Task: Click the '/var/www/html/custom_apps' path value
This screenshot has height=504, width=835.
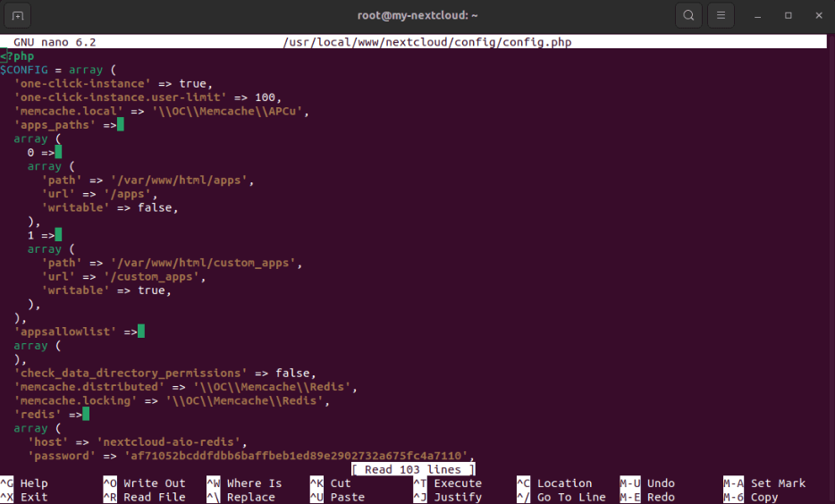Action: (203, 264)
